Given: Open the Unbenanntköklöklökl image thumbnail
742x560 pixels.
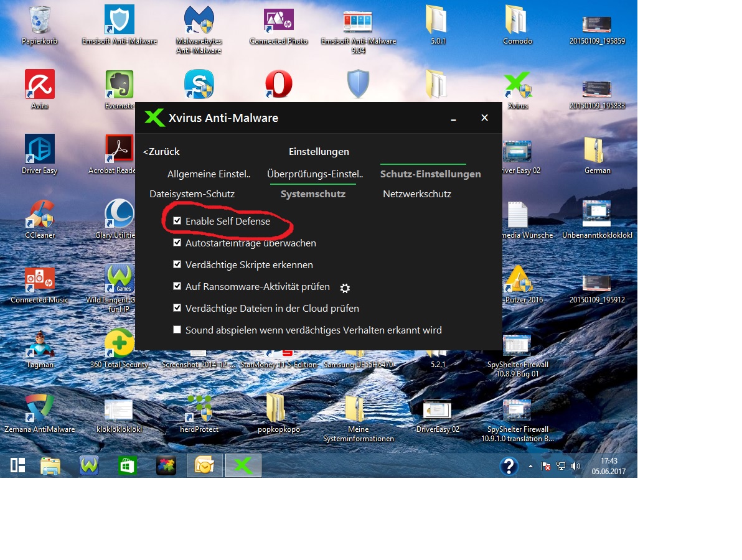Looking at the screenshot, I should (x=596, y=214).
